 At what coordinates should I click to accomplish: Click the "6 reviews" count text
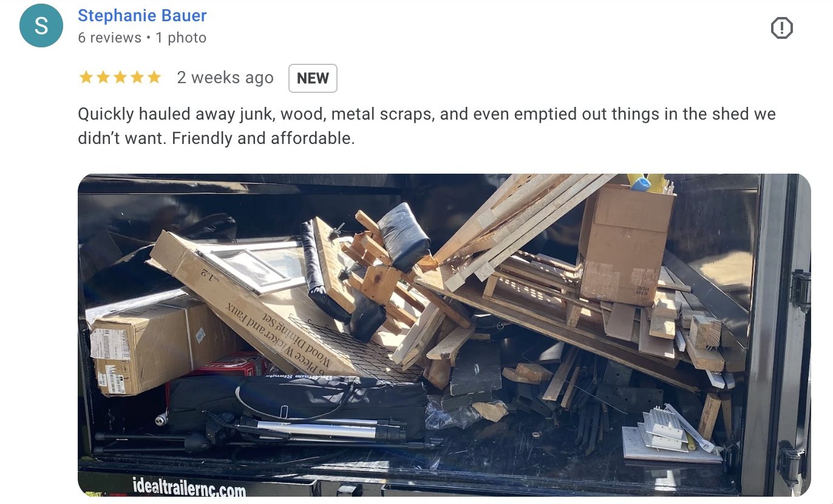coord(109,38)
